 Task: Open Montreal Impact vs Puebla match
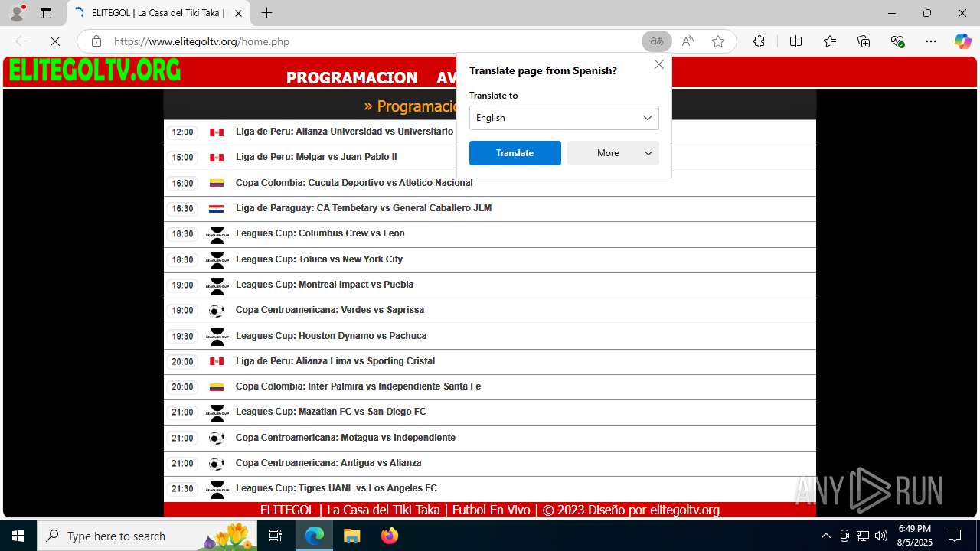[325, 285]
